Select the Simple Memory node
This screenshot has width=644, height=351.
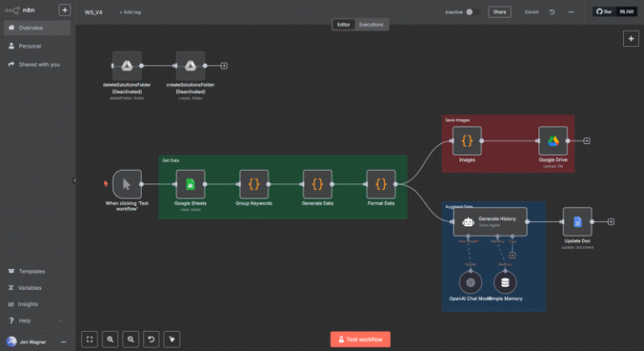pos(505,282)
